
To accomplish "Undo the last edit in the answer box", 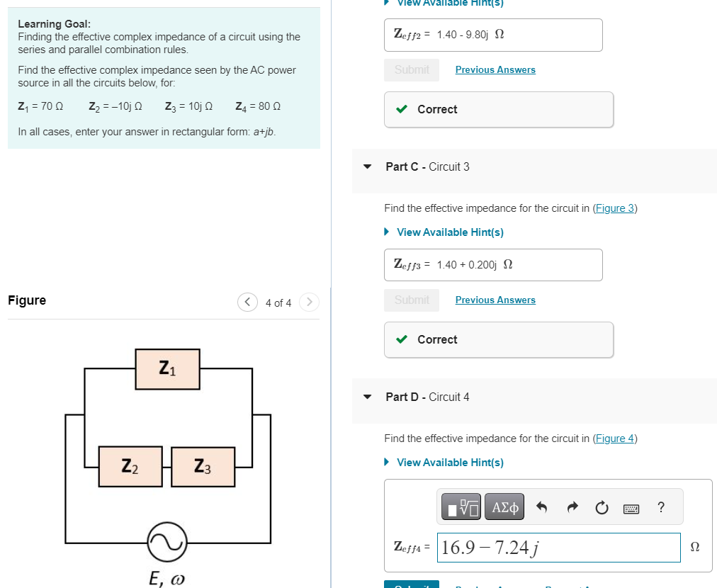I will pos(542,507).
